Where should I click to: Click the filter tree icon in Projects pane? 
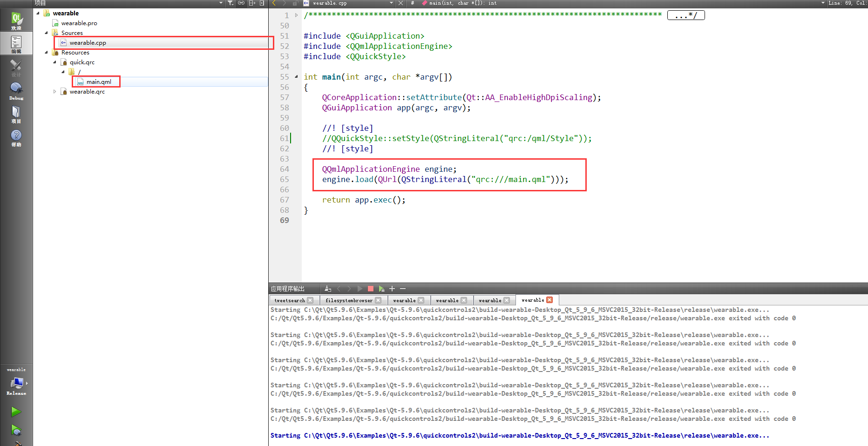click(x=231, y=3)
